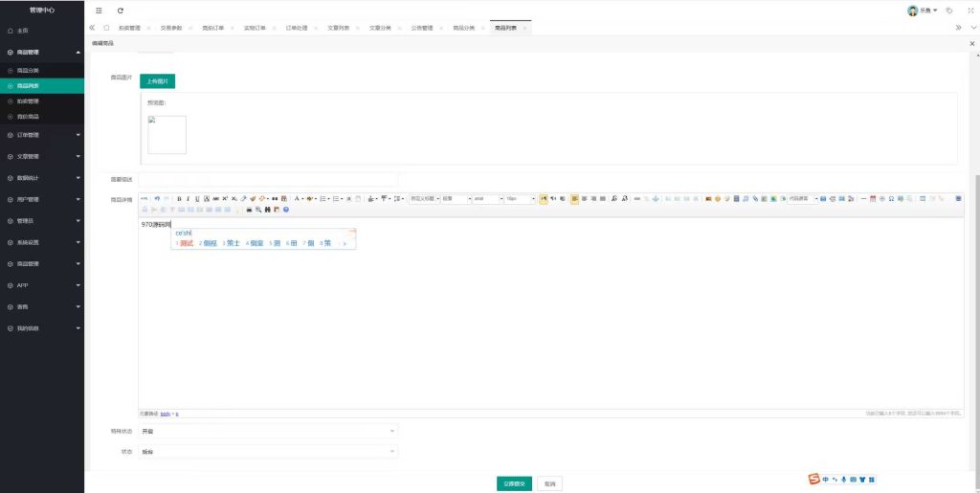Toggle the sidebar collapse hamburger icon
This screenshot has width=980, height=493.
click(99, 10)
